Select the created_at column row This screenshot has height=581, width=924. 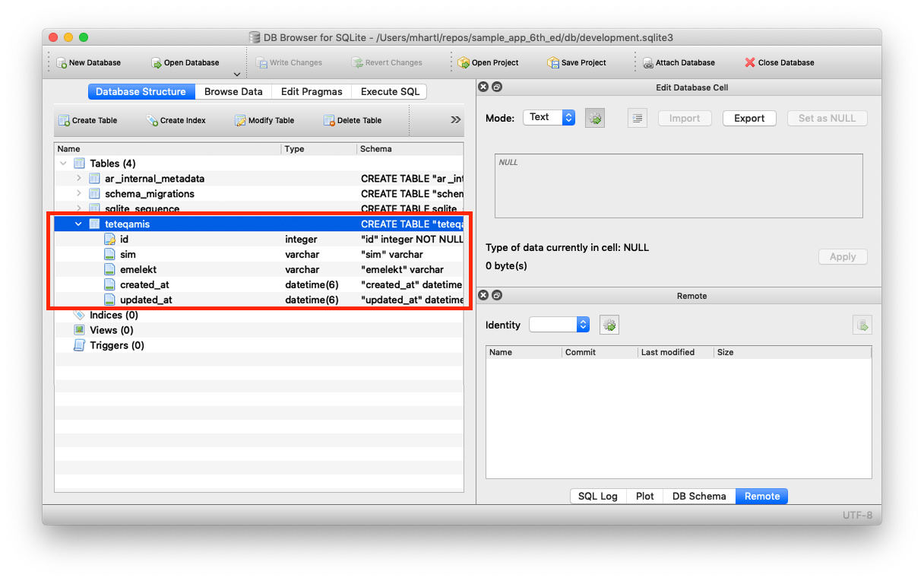coord(259,285)
